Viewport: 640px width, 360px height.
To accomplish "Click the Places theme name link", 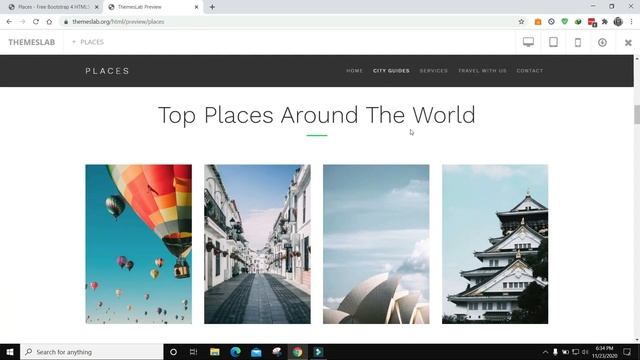I will click(88, 42).
